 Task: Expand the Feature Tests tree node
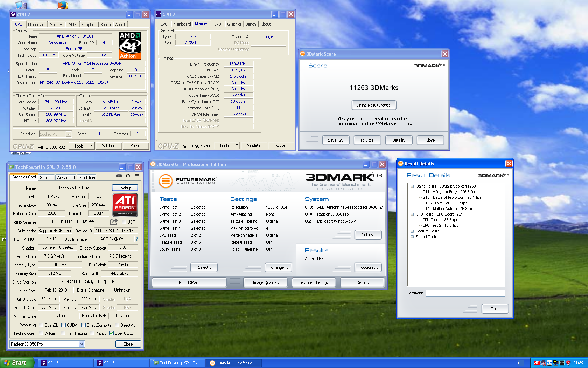[x=412, y=231]
